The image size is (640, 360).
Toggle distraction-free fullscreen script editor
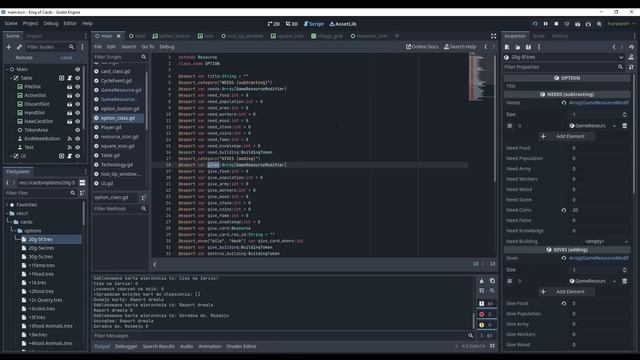coord(493,36)
